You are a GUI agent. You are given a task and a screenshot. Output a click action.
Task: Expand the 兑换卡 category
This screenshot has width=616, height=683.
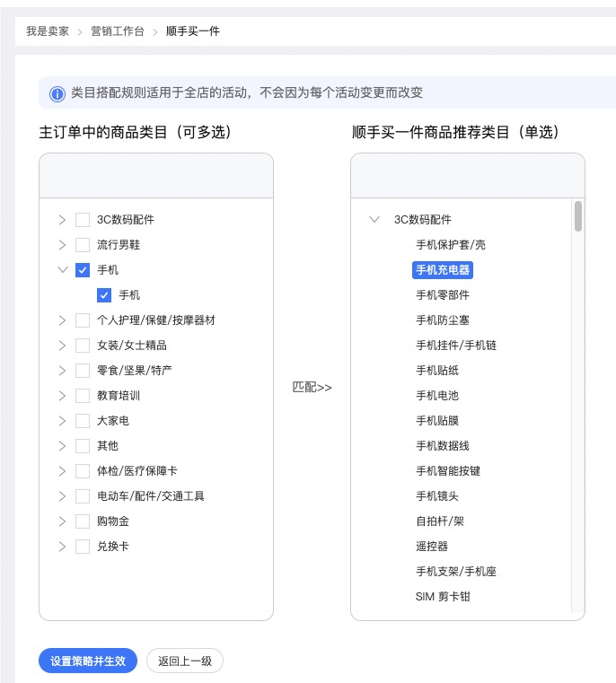click(x=62, y=547)
